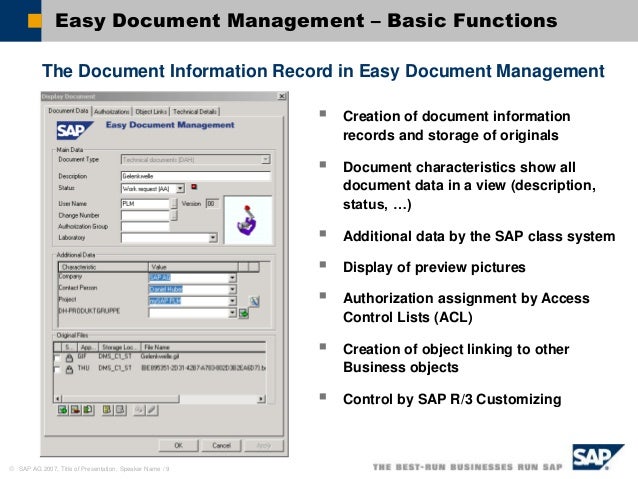
Task: Expand the Project value dropdown
Action: [x=232, y=301]
